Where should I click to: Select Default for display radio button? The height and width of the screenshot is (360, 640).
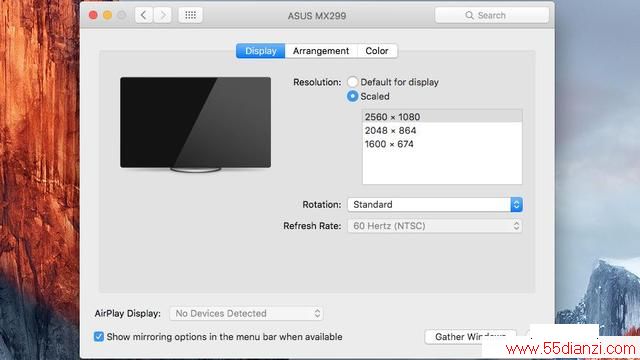tap(353, 82)
